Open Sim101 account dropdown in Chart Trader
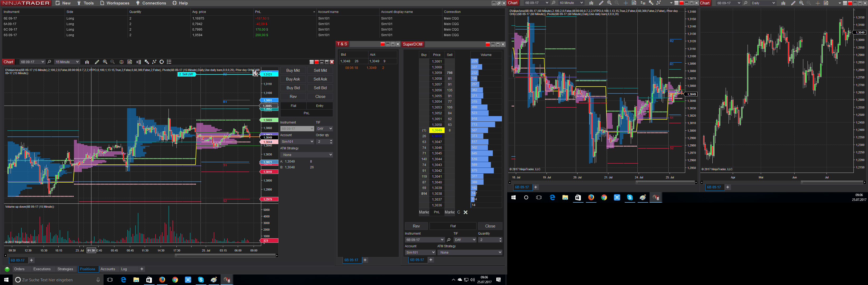Image resolution: width=868 pixels, height=285 pixels. click(x=297, y=142)
